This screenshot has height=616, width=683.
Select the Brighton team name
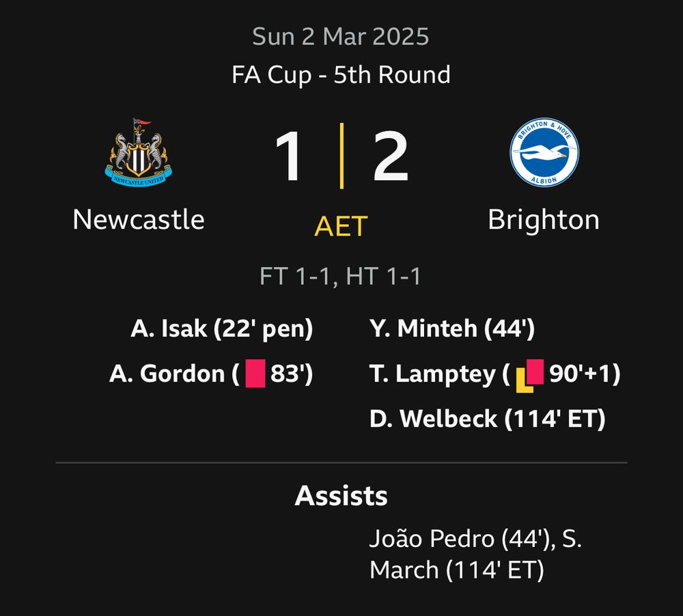click(x=544, y=219)
